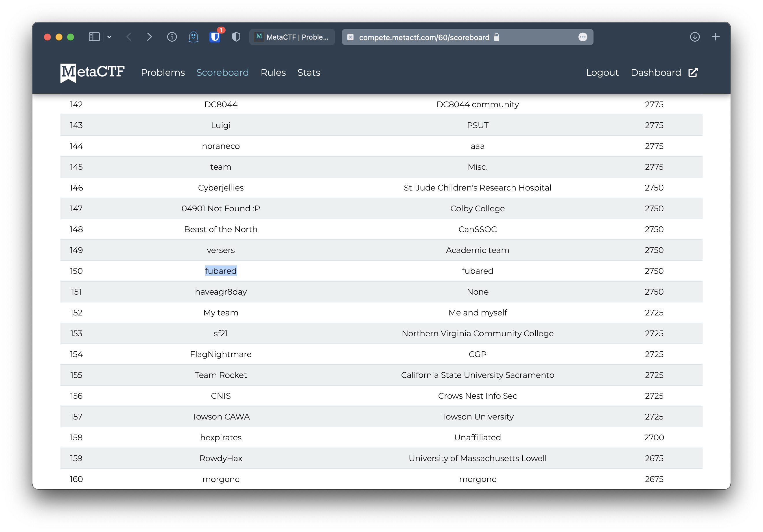
Task: Click Crows Nest Info Sec affiliation
Action: click(x=477, y=396)
